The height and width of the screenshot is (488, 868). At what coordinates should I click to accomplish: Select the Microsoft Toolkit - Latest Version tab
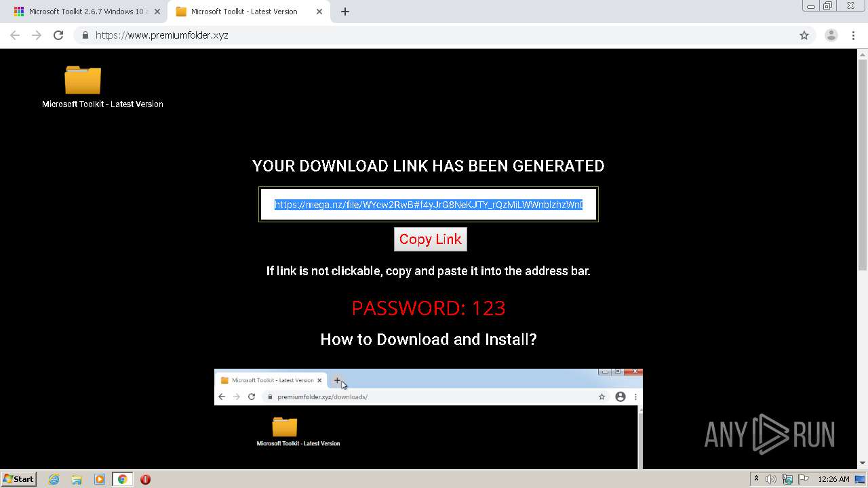[244, 12]
